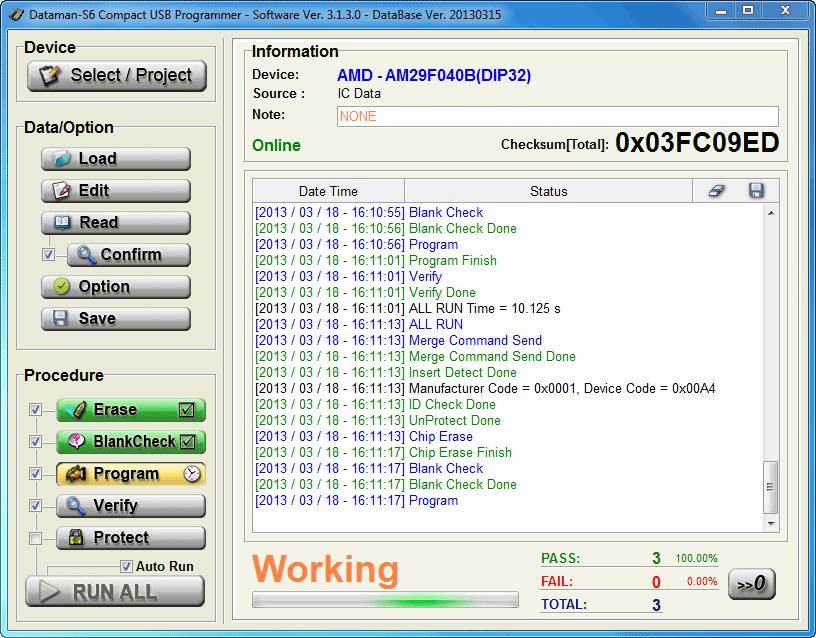Toggle the Auto Run checkbox
Screen dimensions: 816x638
pyautogui.click(x=126, y=566)
